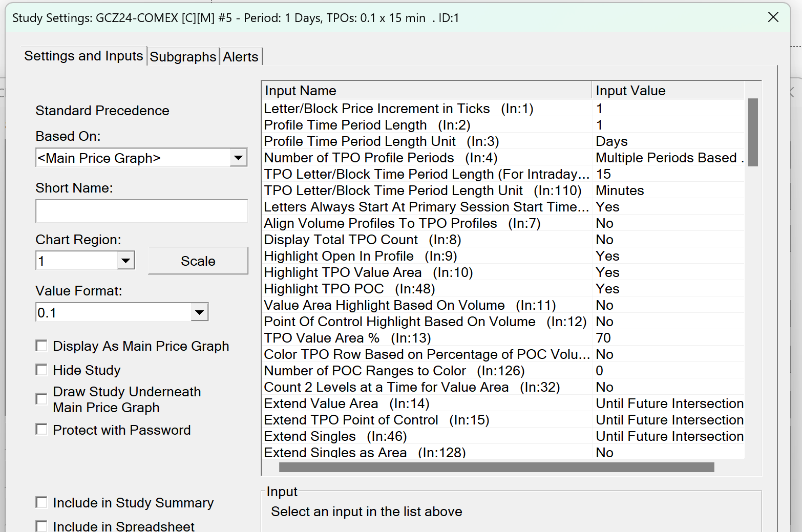Image resolution: width=802 pixels, height=532 pixels.
Task: Click the horizontal scrollbar below inputs list
Action: tap(496, 467)
